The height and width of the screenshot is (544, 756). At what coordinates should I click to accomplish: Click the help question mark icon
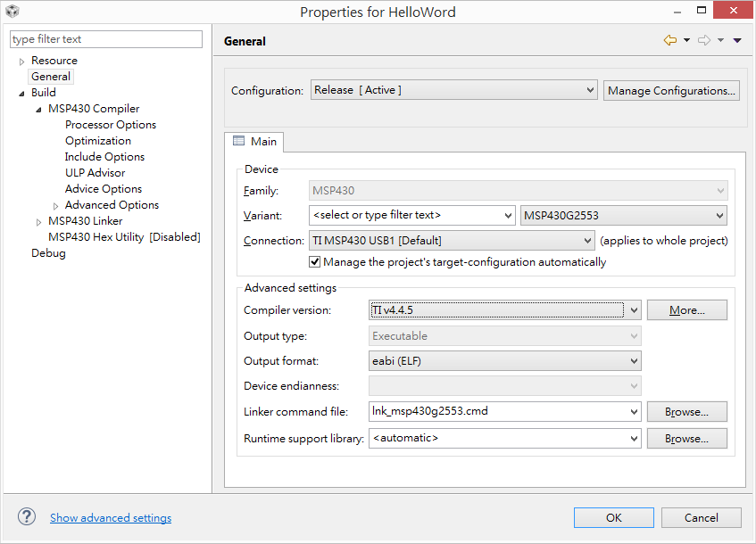click(x=27, y=517)
